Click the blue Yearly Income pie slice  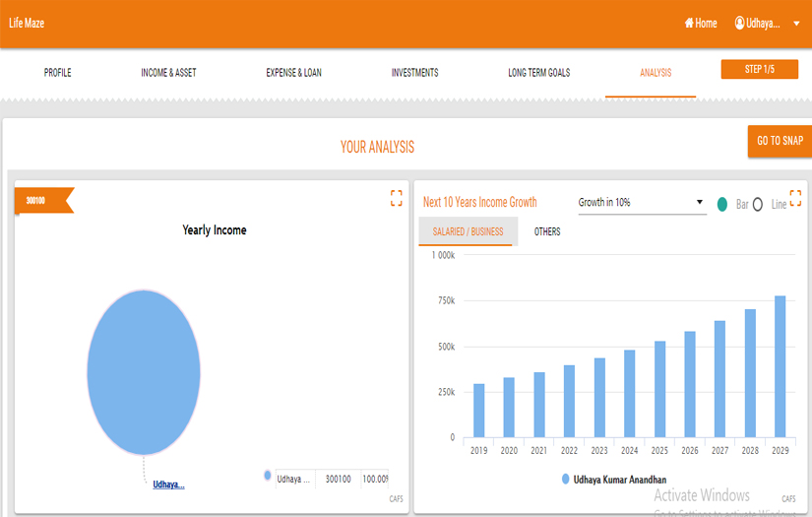pos(144,372)
